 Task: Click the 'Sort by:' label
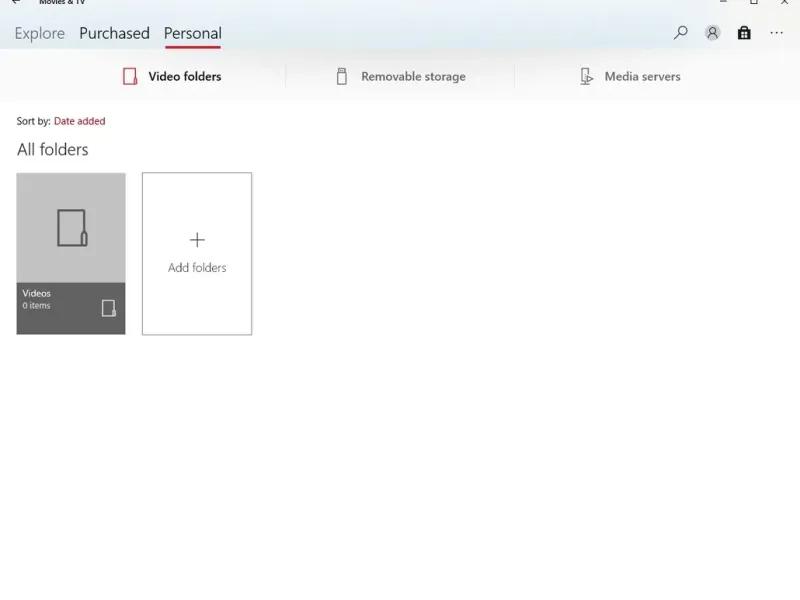33,121
